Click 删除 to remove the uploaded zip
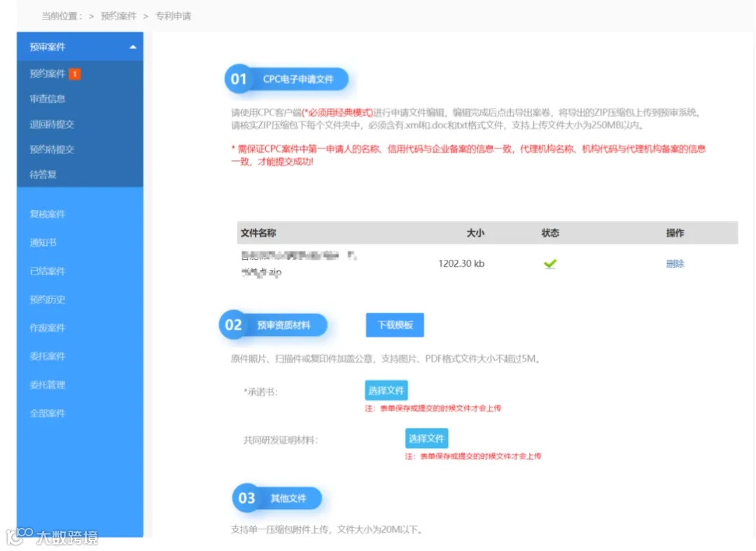Viewport: 756px width, 551px height. click(675, 264)
